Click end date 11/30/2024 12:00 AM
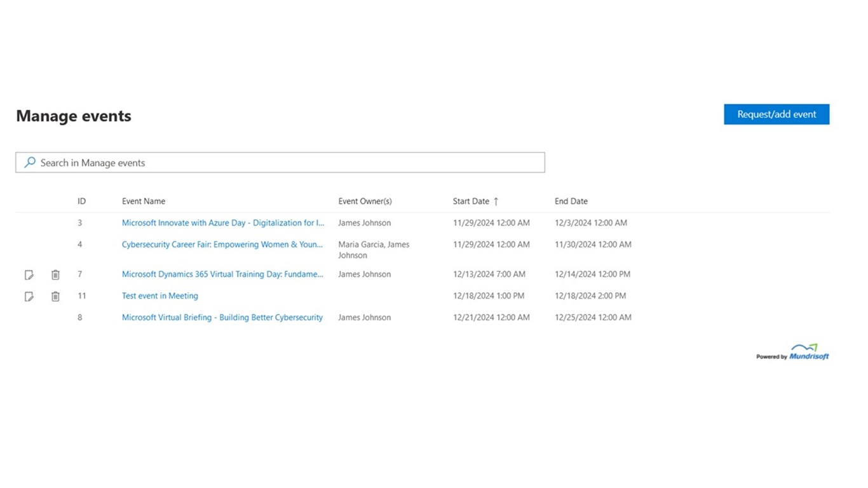 pos(593,245)
